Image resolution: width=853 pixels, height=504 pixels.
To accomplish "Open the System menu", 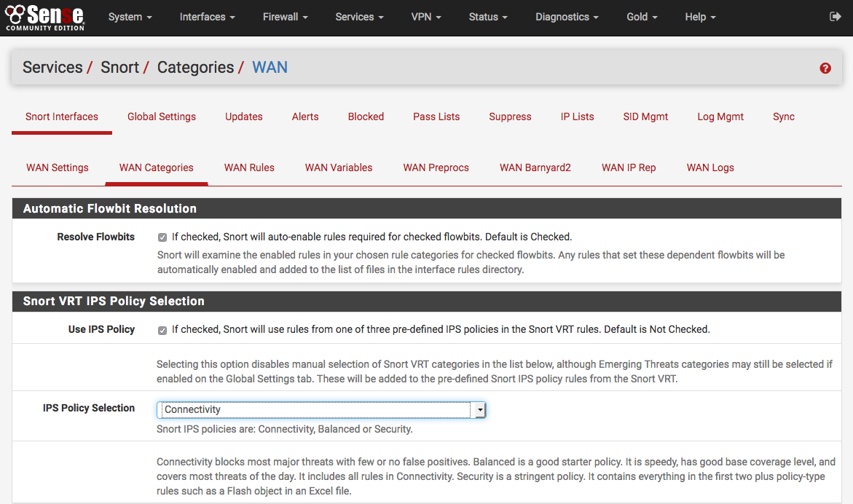I will tap(130, 17).
